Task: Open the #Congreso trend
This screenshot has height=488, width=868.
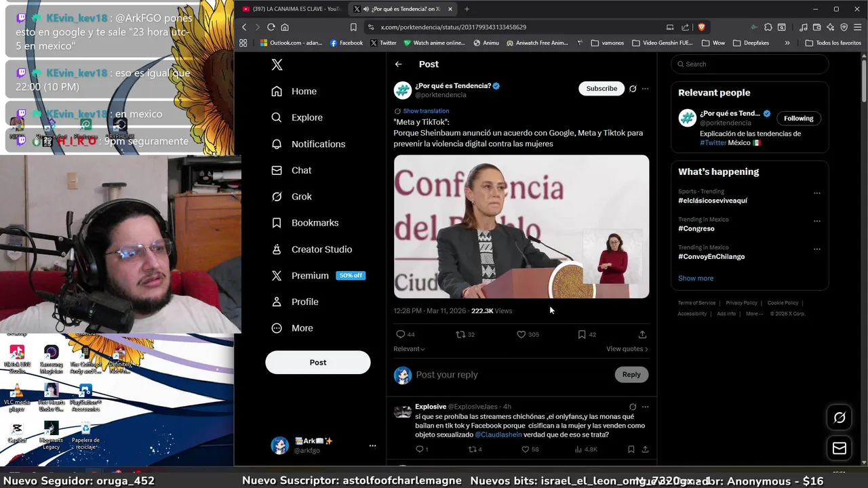Action: pos(696,228)
